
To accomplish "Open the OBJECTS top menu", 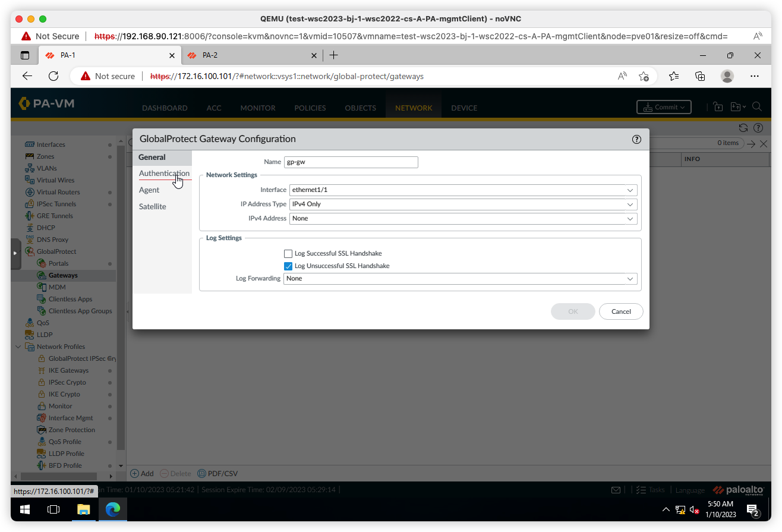I will [x=361, y=108].
